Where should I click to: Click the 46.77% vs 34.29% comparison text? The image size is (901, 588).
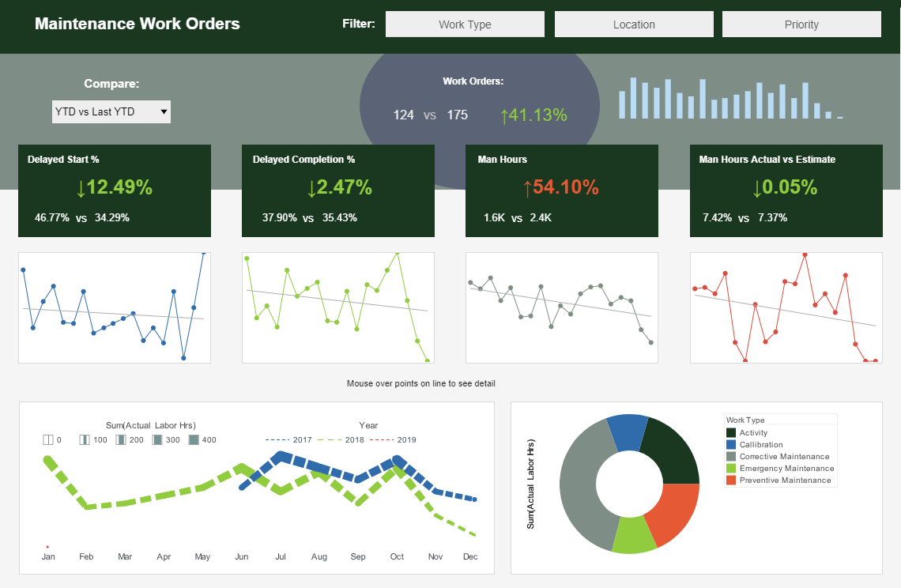[x=82, y=218]
